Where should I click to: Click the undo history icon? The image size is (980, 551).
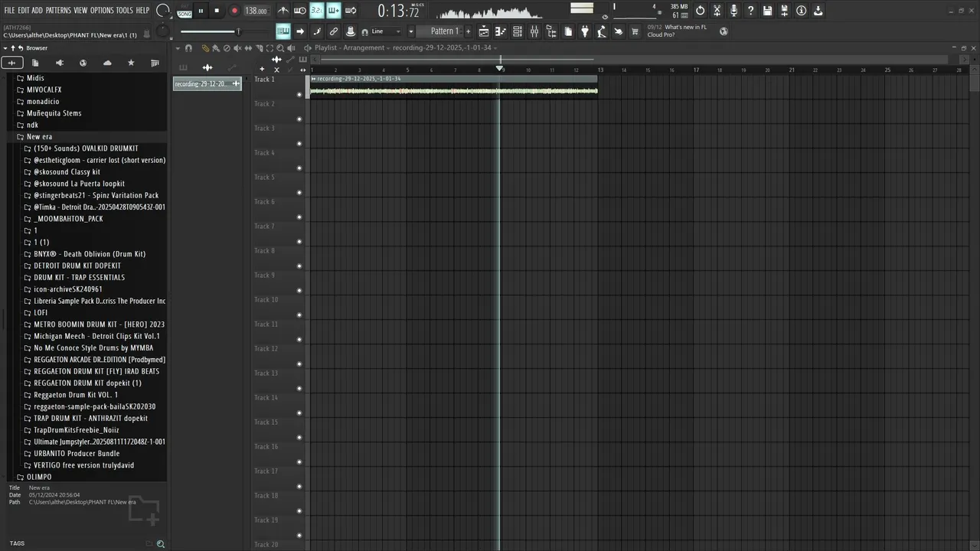[700, 11]
